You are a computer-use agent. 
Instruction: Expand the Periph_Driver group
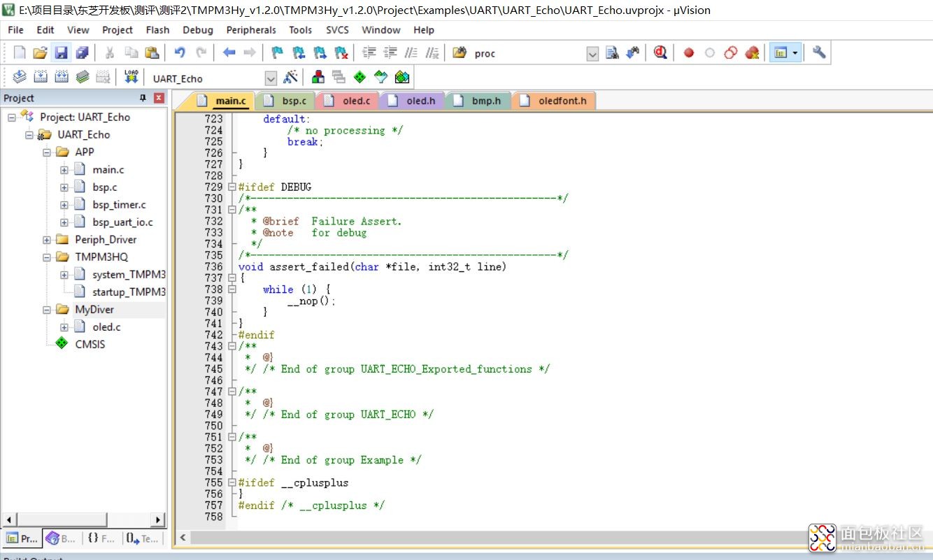[x=47, y=240]
